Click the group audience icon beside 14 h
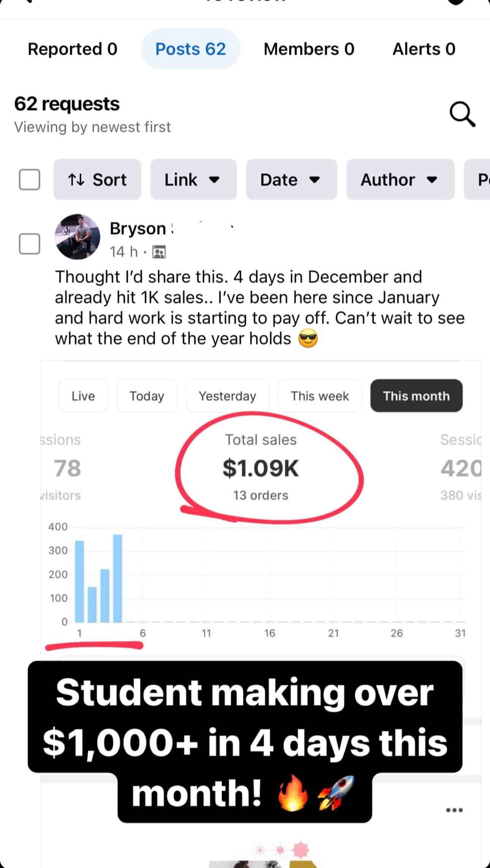 click(159, 252)
